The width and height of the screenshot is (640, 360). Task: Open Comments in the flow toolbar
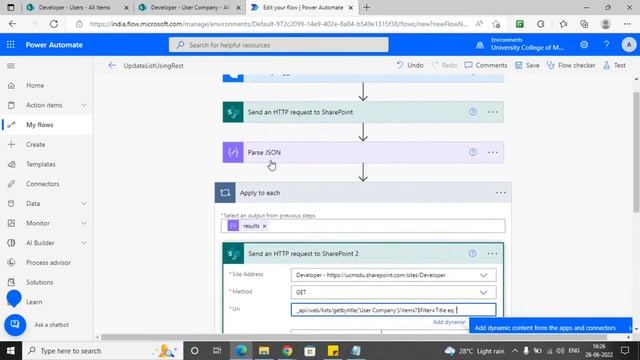tap(486, 65)
